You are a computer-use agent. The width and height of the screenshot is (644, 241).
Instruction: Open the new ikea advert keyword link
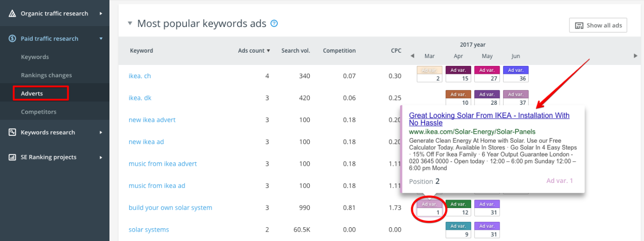152,120
